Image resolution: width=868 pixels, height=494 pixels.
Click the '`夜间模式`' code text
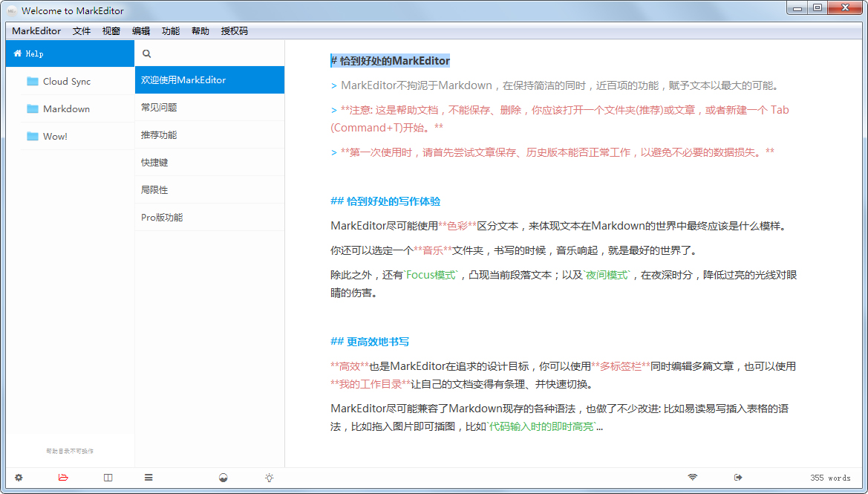607,276
